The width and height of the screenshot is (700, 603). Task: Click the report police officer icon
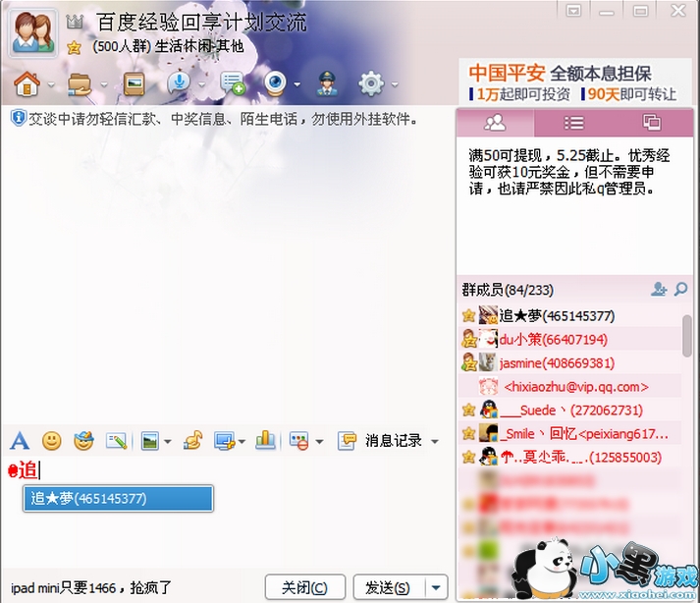327,83
